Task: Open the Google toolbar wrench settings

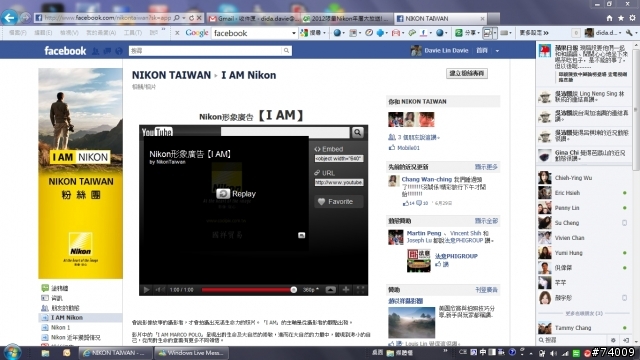Action: [x=630, y=33]
